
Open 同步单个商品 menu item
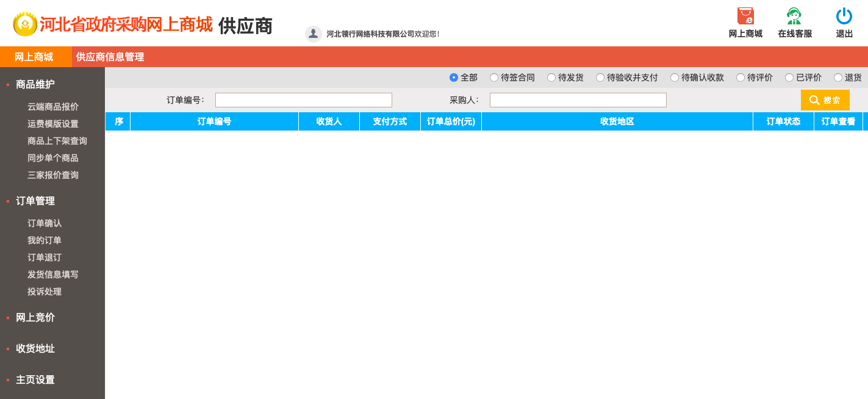pyautogui.click(x=53, y=158)
